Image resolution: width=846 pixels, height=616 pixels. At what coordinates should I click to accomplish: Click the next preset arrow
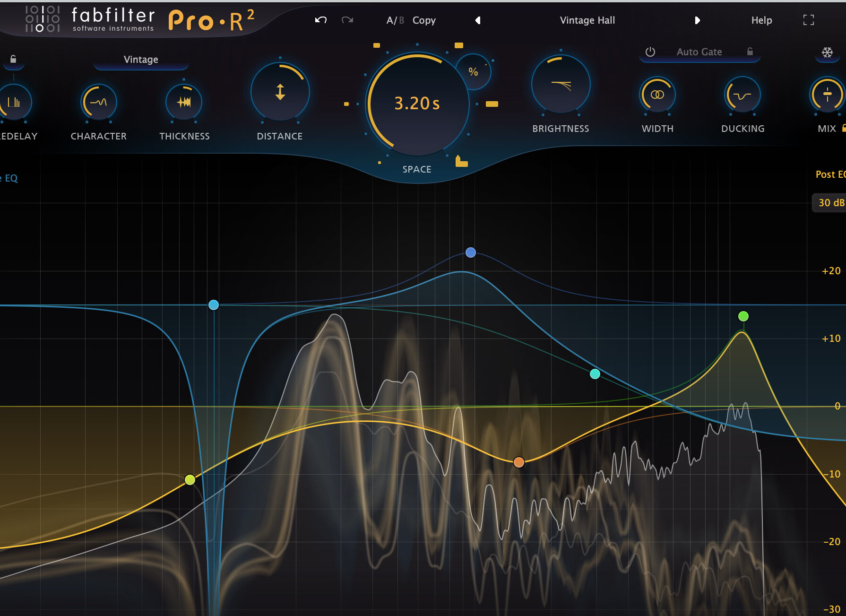697,20
